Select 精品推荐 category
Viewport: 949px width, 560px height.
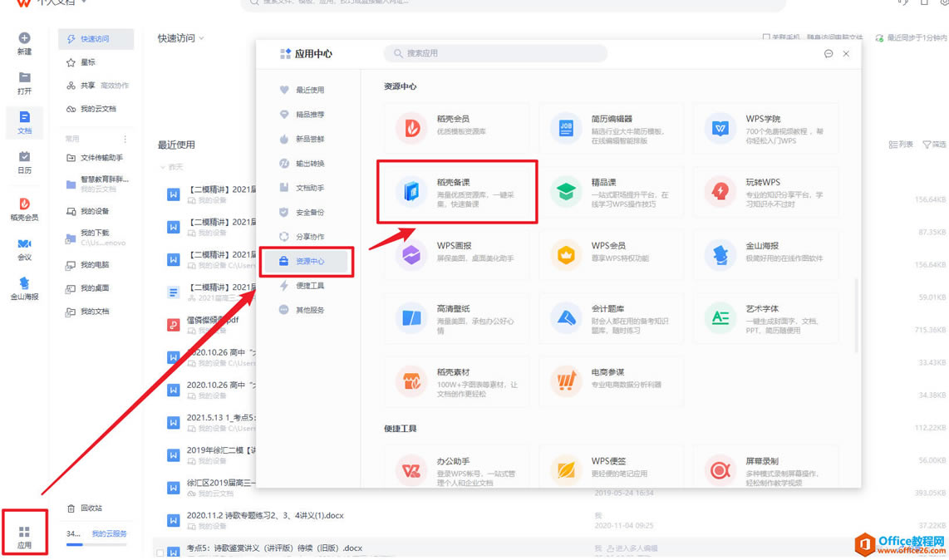tap(308, 115)
